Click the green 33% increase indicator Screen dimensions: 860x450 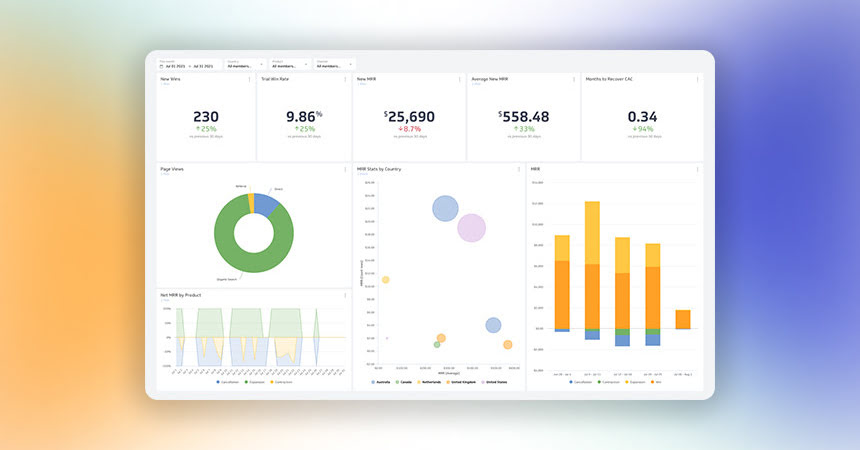(524, 129)
